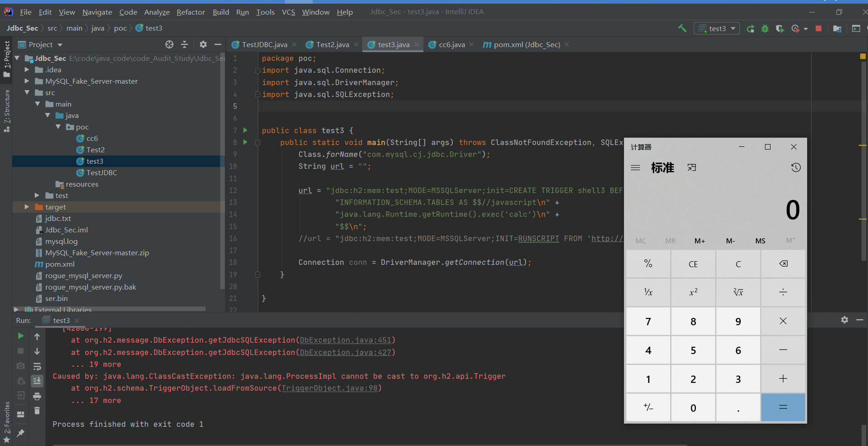Click calculator backspace key
868x446 pixels.
(x=783, y=263)
